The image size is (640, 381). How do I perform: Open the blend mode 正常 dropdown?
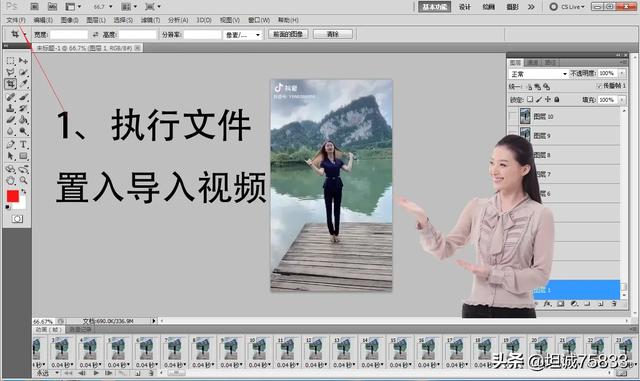point(538,74)
